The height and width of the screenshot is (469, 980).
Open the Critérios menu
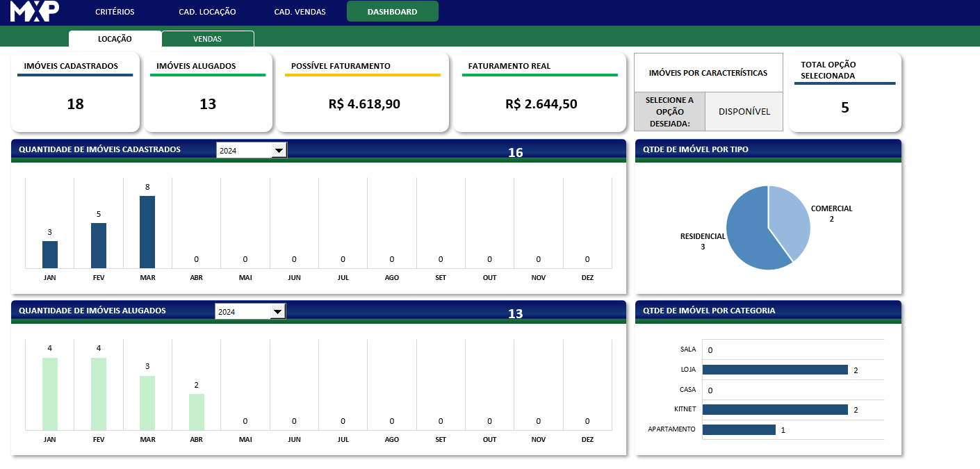tap(115, 12)
